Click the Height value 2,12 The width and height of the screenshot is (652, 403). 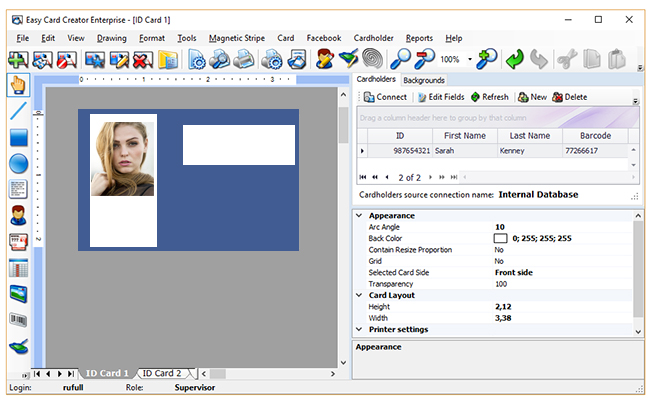coord(503,307)
